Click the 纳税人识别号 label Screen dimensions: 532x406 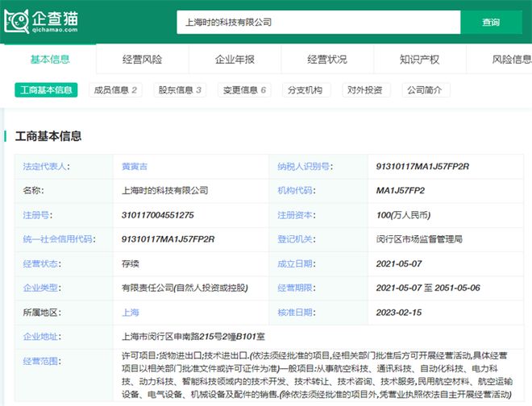[x=305, y=167]
